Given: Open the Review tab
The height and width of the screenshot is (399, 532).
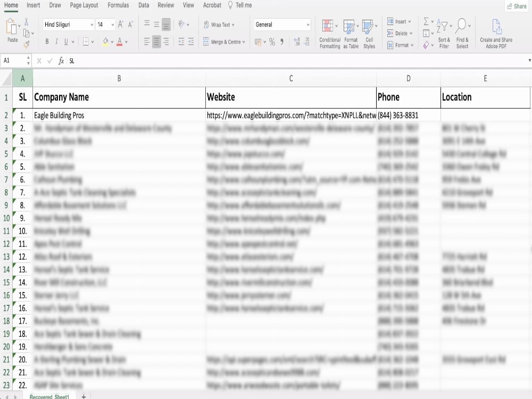Looking at the screenshot, I should coord(165,5).
